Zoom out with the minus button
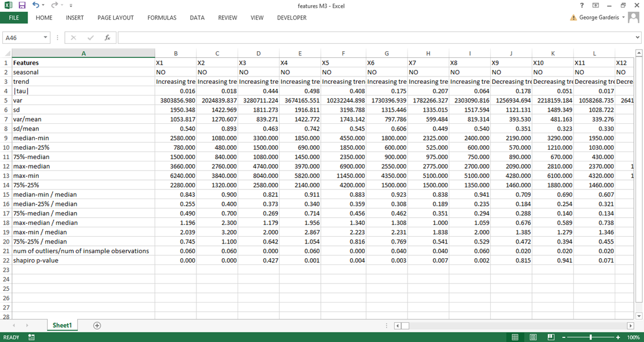The height and width of the screenshot is (342, 644). 564,337
